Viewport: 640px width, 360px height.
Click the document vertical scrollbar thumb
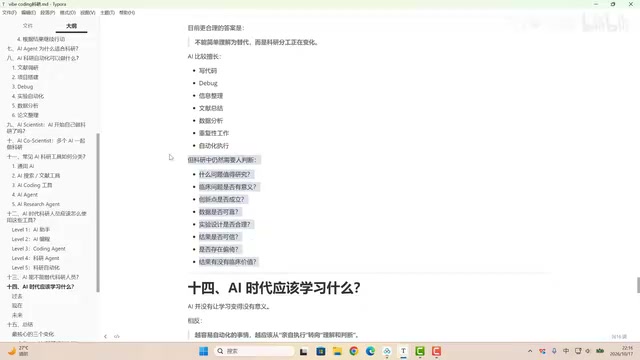[638, 285]
